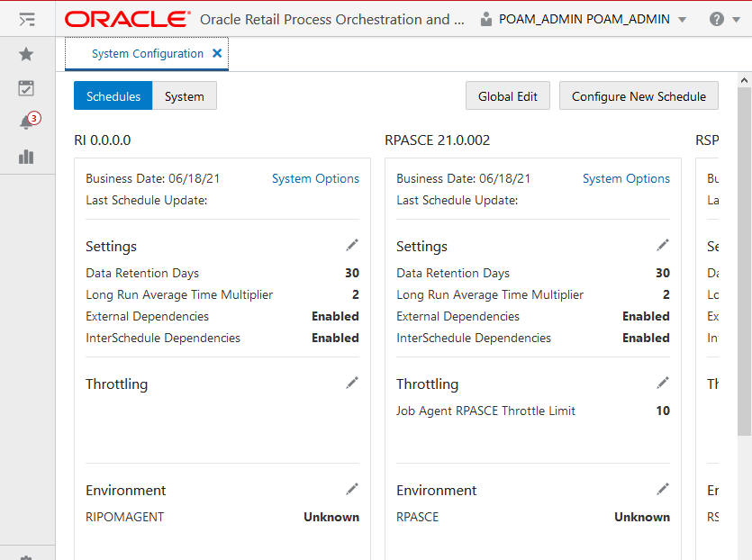The width and height of the screenshot is (752, 560).
Task: Open the navigation menu hamburger icon
Action: click(x=27, y=20)
